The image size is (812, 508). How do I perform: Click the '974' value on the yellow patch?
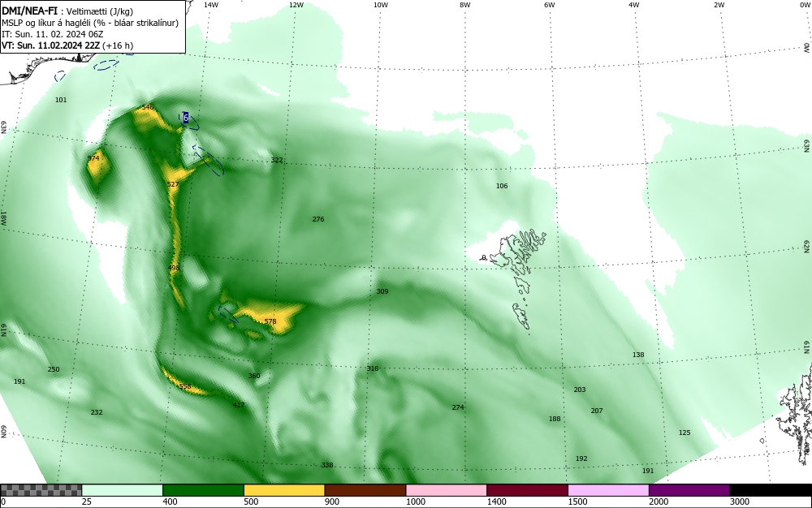point(93,158)
